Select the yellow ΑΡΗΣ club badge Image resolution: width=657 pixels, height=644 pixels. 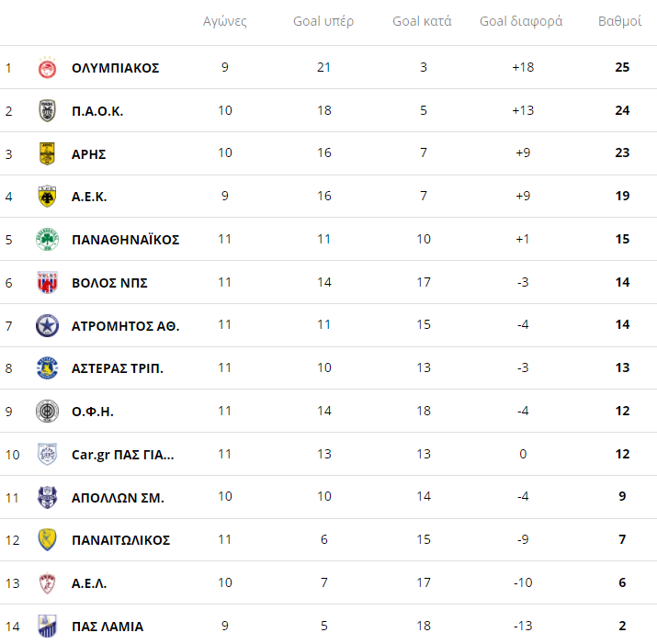47,153
